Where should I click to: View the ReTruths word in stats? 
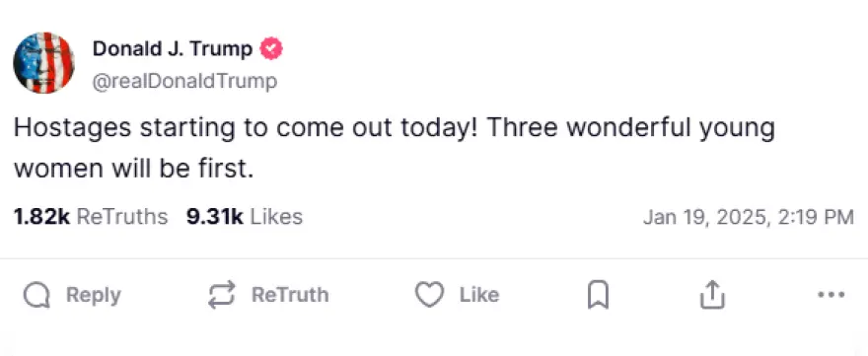coord(121,217)
